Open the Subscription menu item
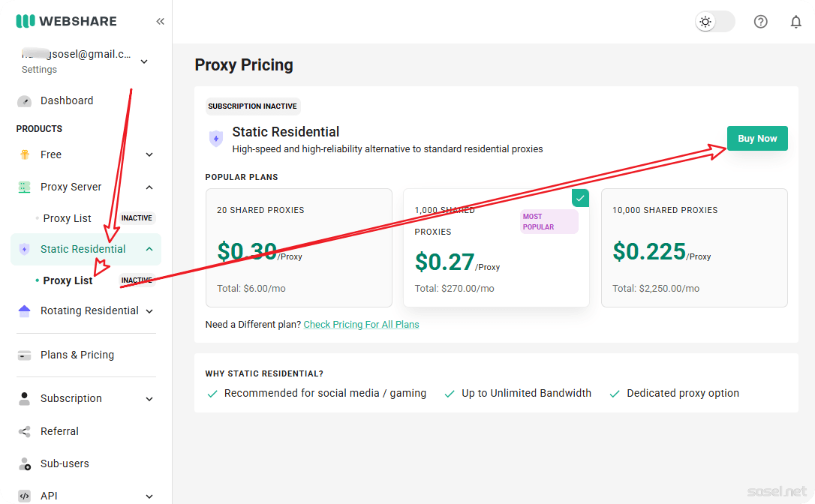This screenshot has height=504, width=815. [x=71, y=399]
